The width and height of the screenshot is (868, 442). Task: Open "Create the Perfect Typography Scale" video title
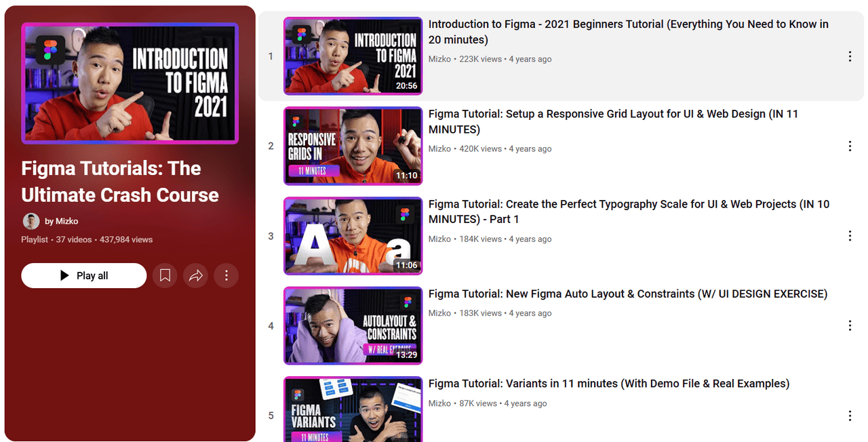(629, 212)
